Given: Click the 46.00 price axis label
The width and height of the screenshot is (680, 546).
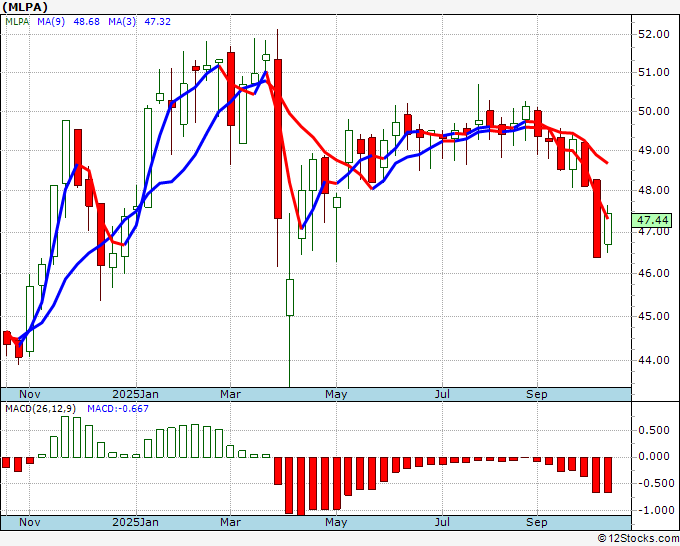Looking at the screenshot, I should click(654, 273).
